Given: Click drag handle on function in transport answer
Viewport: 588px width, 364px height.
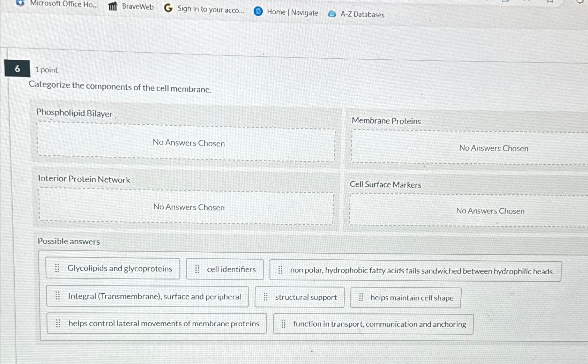Looking at the screenshot, I should [x=283, y=324].
